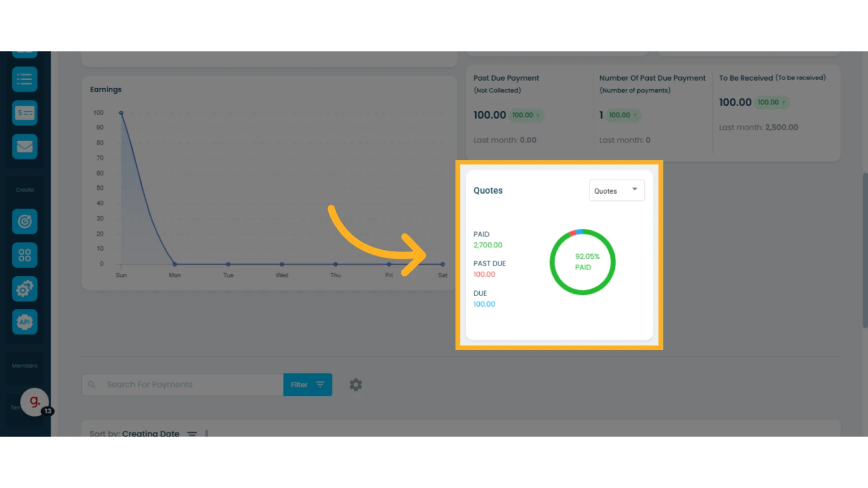Click the PAID 2,700.00 value
Viewport: 868px width, 488px height.
pyautogui.click(x=488, y=245)
